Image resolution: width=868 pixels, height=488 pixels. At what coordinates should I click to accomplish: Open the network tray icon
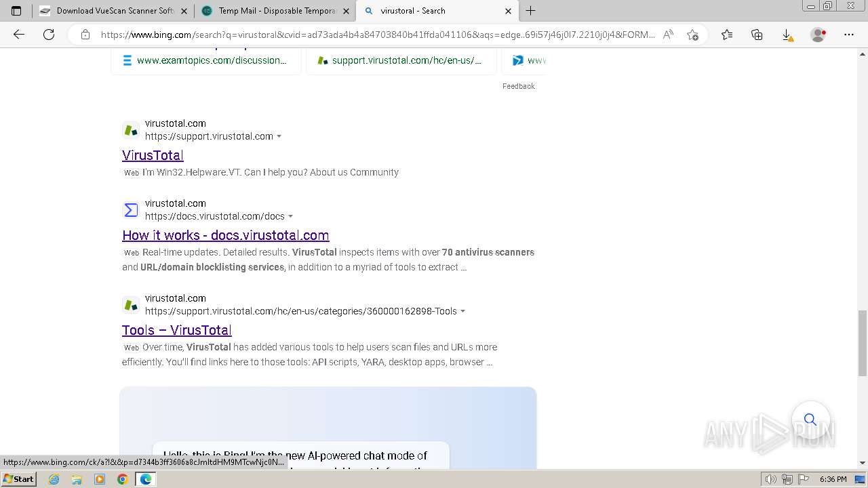tap(787, 479)
